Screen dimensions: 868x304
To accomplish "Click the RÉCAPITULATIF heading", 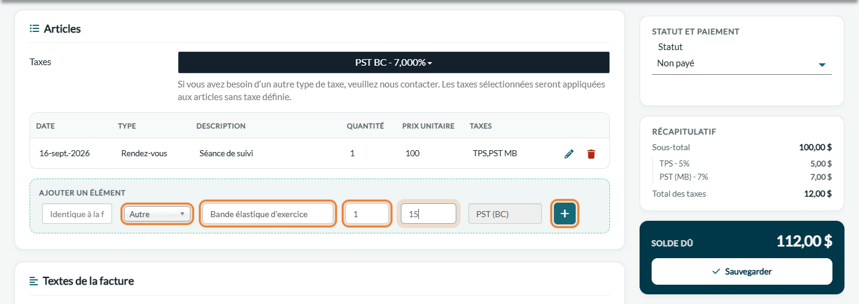I will (684, 131).
